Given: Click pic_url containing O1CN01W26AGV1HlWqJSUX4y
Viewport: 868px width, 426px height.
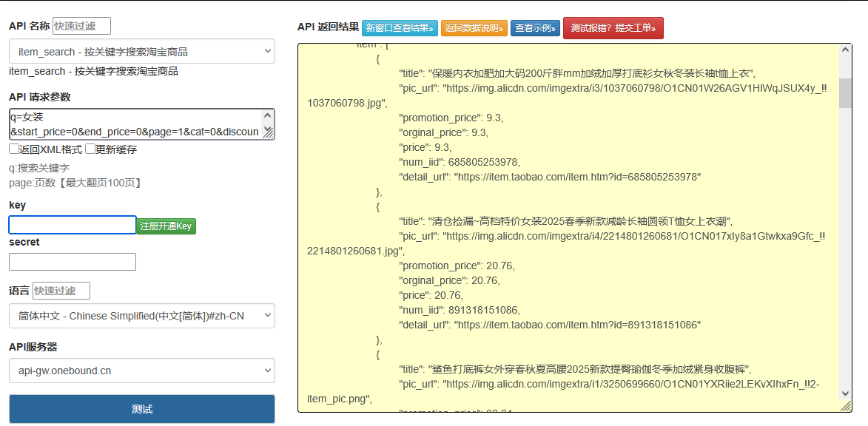Looking at the screenshot, I should 567,95.
